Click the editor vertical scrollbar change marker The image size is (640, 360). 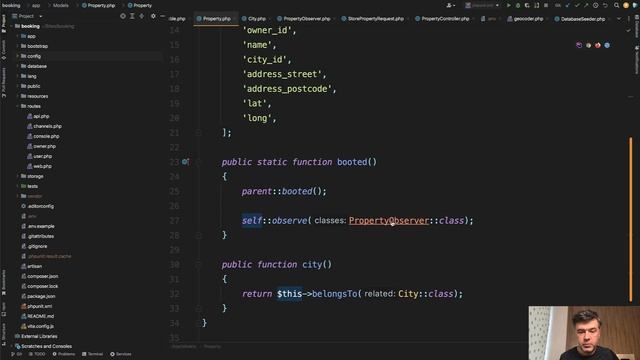(631, 220)
